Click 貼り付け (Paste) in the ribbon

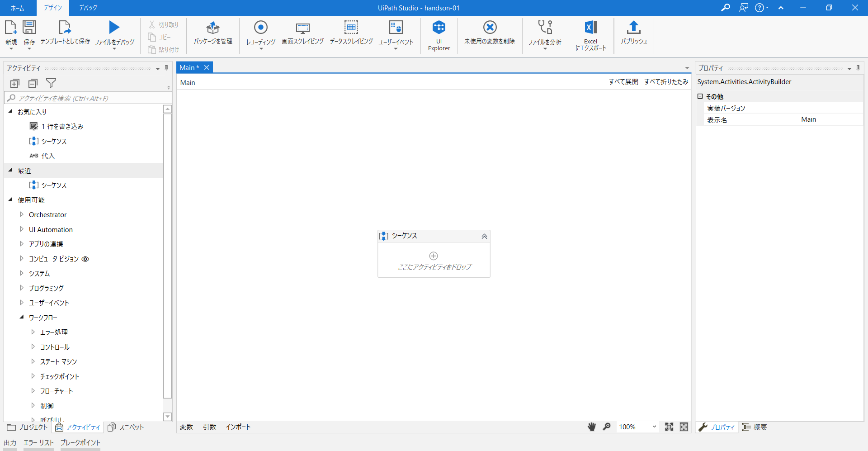tap(164, 49)
